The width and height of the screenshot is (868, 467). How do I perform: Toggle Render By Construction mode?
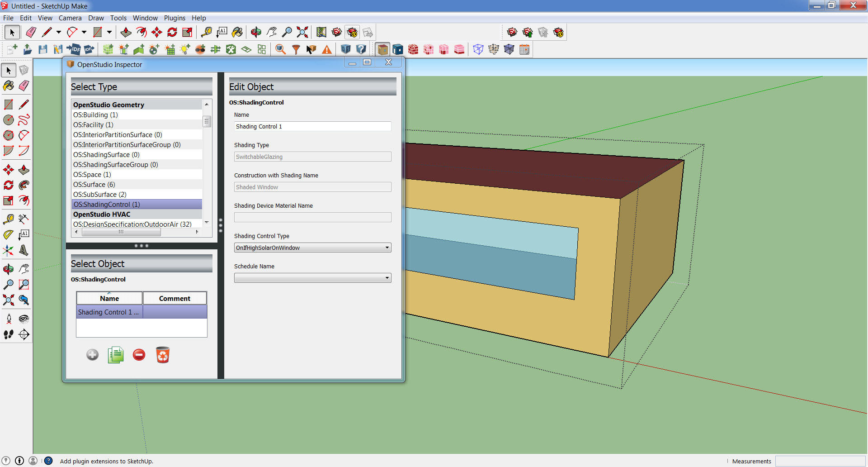pyautogui.click(x=413, y=49)
